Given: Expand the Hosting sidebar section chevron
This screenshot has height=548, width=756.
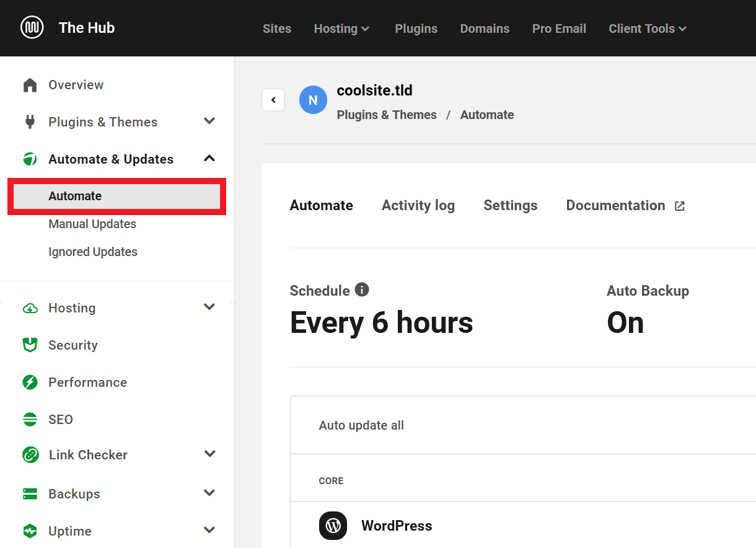Looking at the screenshot, I should tap(209, 307).
